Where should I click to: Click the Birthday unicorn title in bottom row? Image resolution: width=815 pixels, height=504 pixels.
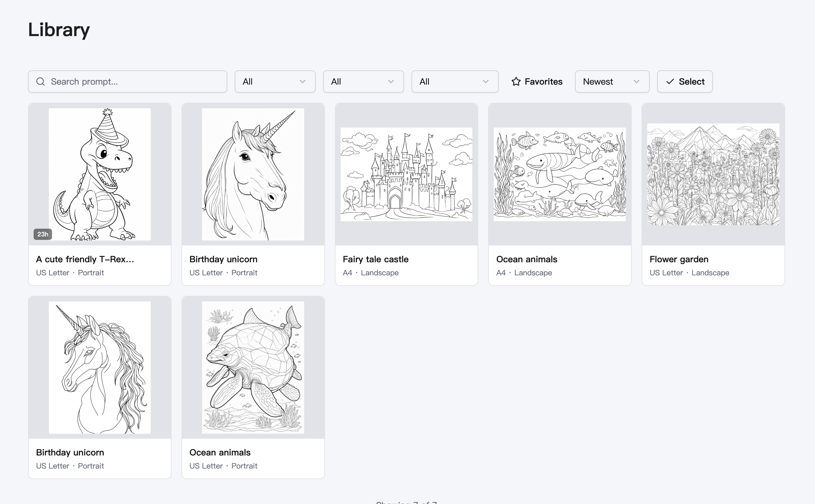tap(70, 452)
